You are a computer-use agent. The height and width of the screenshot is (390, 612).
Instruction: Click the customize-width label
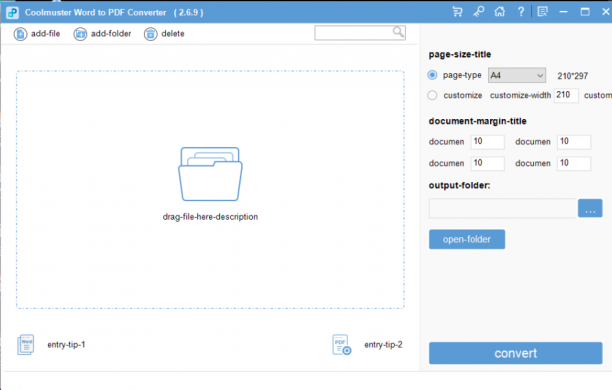pos(520,95)
